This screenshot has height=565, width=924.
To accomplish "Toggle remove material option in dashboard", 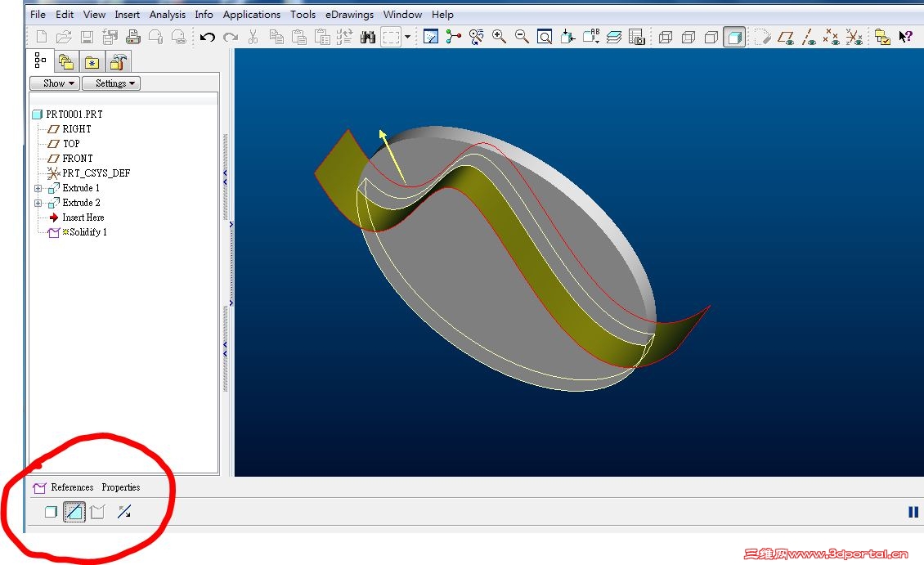I will (x=74, y=512).
